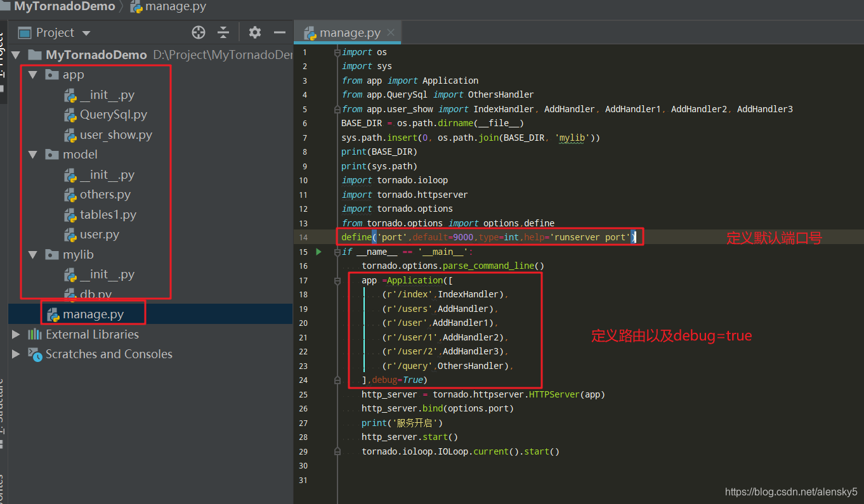Hide the Project panel with minus icon
864x504 pixels.
pyautogui.click(x=280, y=32)
